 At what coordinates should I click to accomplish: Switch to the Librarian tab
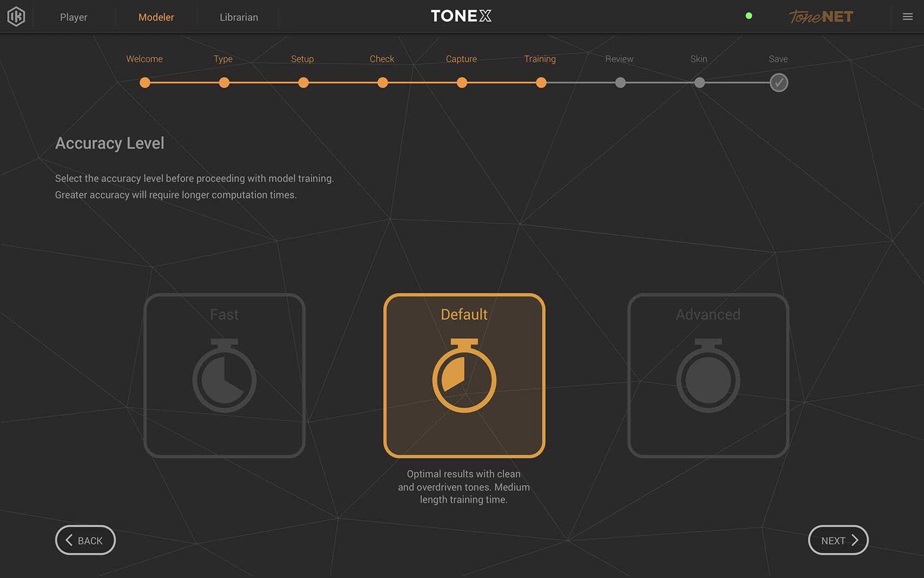pos(239,17)
